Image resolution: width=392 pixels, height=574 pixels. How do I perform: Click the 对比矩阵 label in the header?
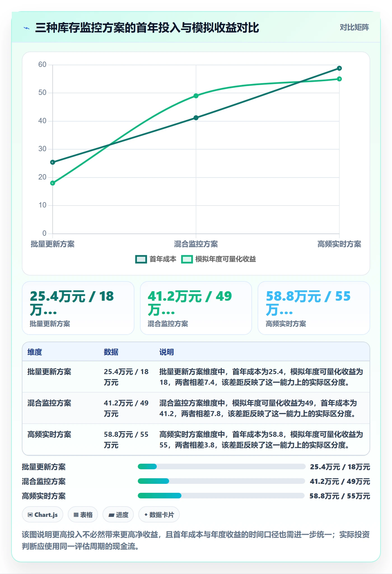(x=354, y=27)
